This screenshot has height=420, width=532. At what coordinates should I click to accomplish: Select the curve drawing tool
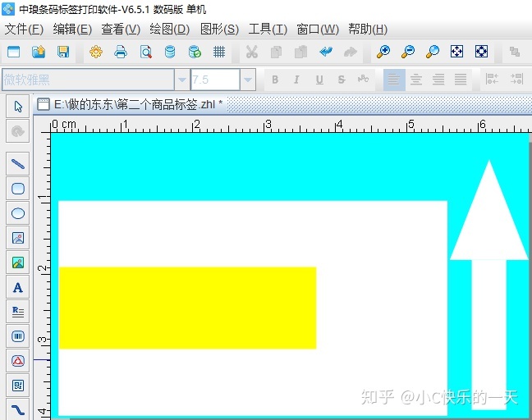tap(17, 409)
